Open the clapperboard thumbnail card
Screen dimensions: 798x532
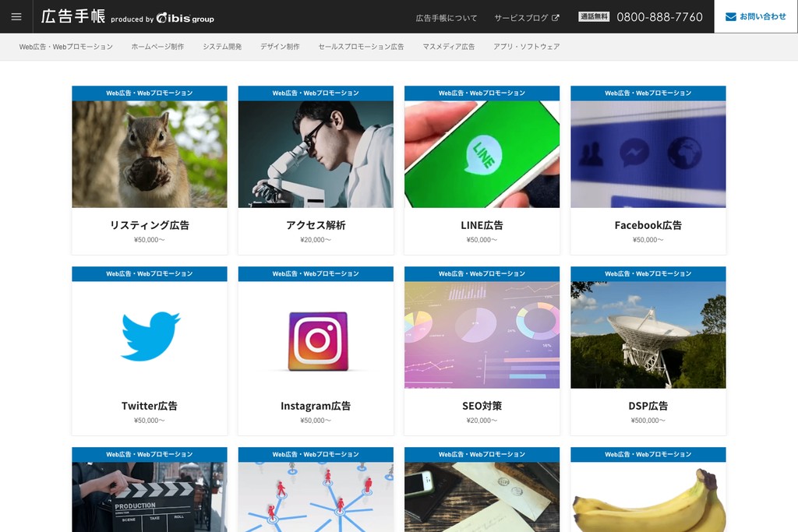(150, 497)
